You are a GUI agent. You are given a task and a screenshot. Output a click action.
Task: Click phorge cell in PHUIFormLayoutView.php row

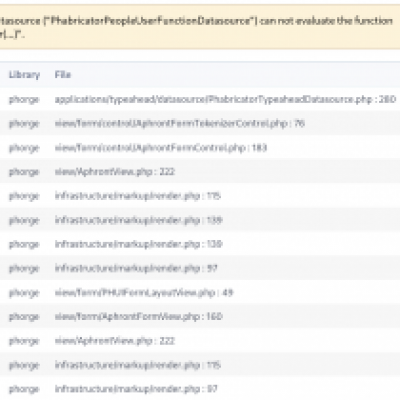pos(24,293)
